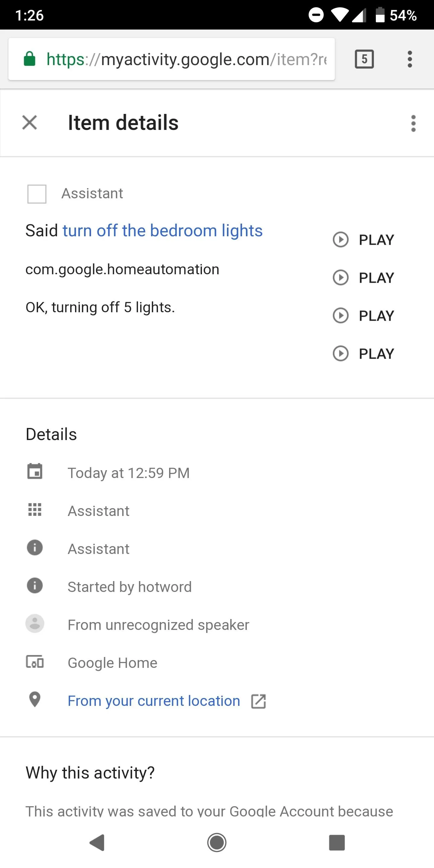The height and width of the screenshot is (868, 434).
Task: Click the apps grid icon next to Assistant
Action: [x=35, y=509]
